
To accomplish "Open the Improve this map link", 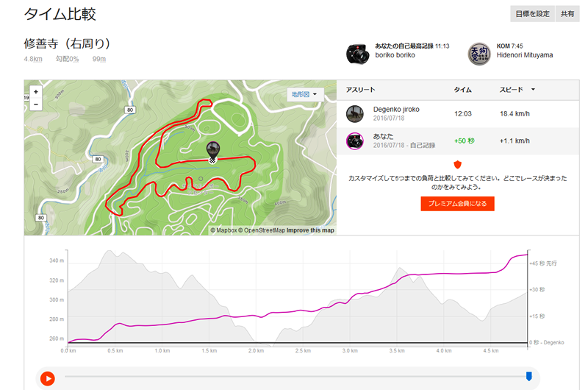I will [x=310, y=230].
